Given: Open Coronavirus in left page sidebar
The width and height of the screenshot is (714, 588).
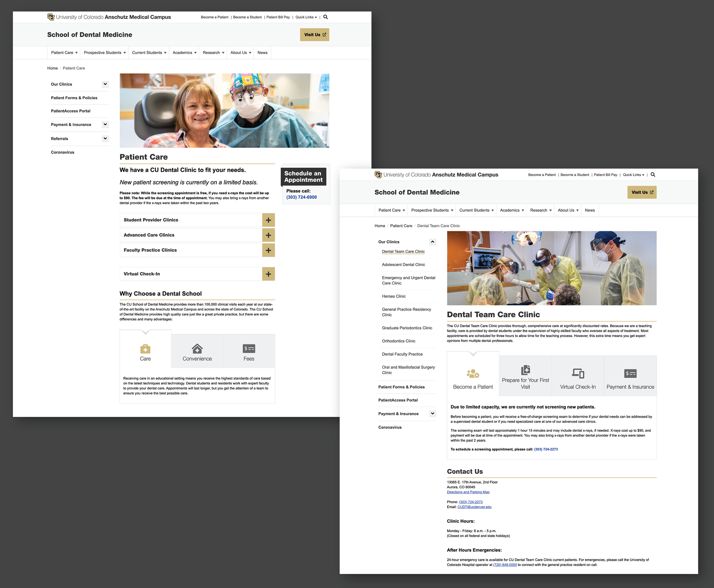Looking at the screenshot, I should pyautogui.click(x=62, y=152).
